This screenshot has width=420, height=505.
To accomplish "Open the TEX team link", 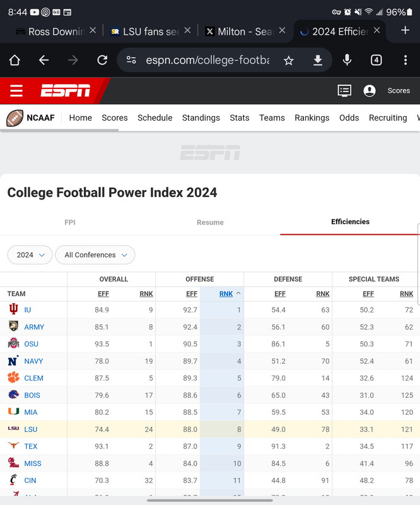I will click(30, 446).
